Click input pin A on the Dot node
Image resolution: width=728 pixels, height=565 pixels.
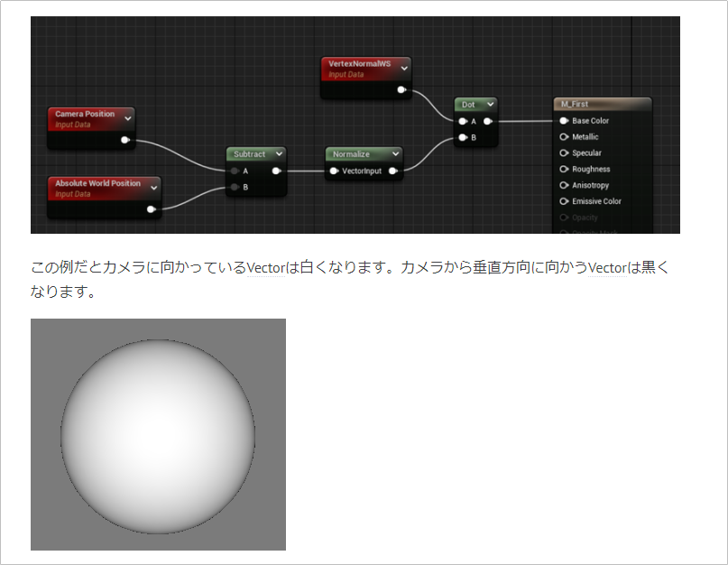[462, 121]
